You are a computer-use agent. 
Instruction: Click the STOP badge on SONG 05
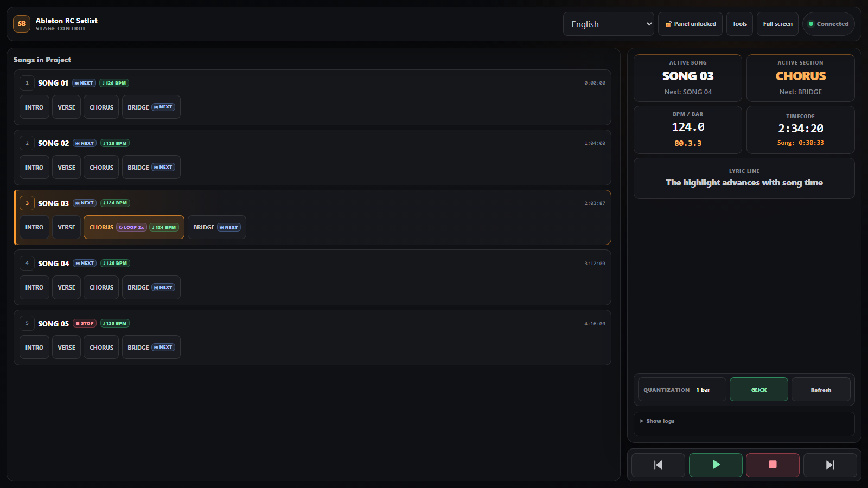coord(85,323)
